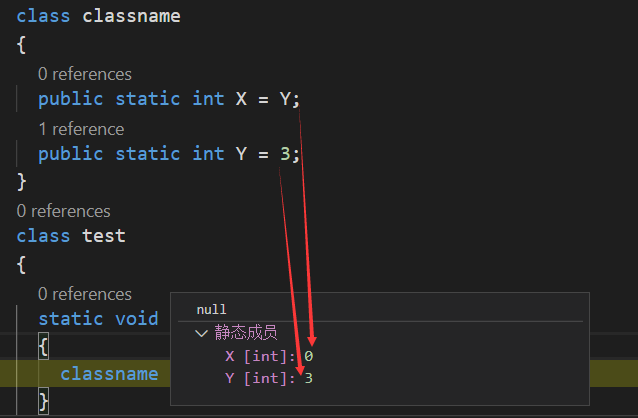Select the Y [int] row in hover

pyautogui.click(x=263, y=378)
